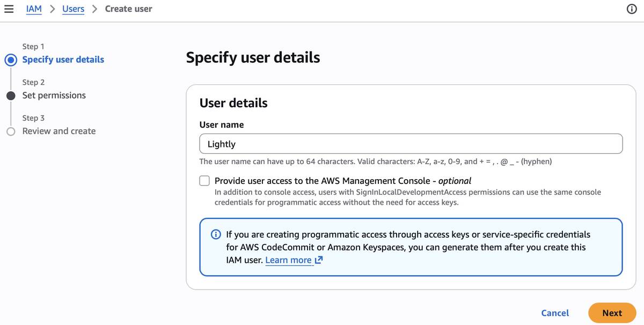Select Specify user details in step sidebar
This screenshot has height=325, width=644.
pos(63,59)
